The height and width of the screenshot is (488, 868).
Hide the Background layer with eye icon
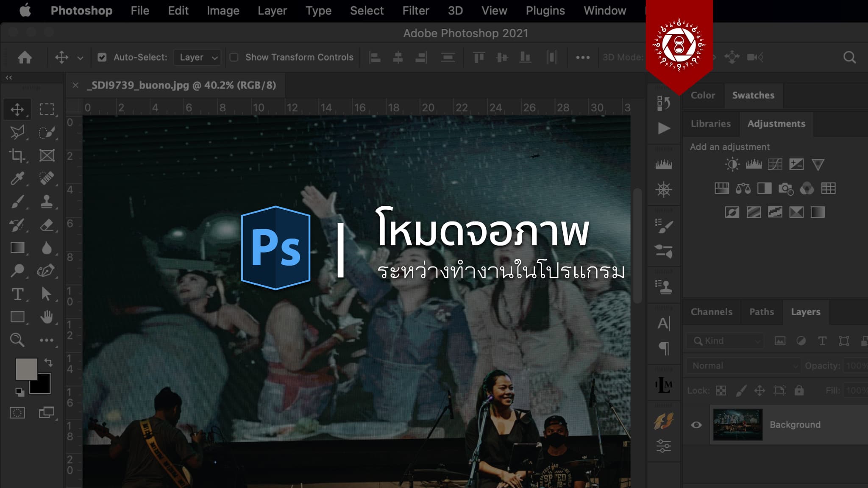pos(696,425)
